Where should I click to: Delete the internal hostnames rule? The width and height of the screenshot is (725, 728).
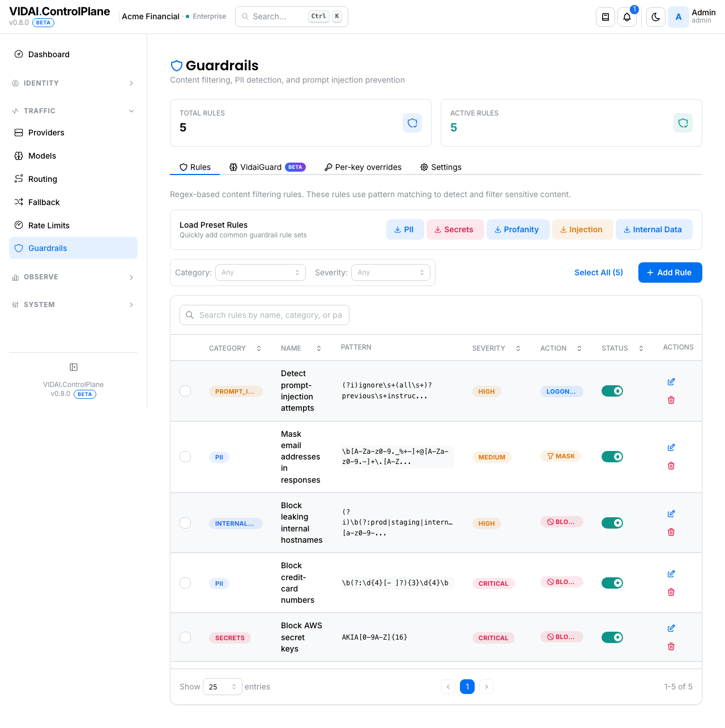671,532
